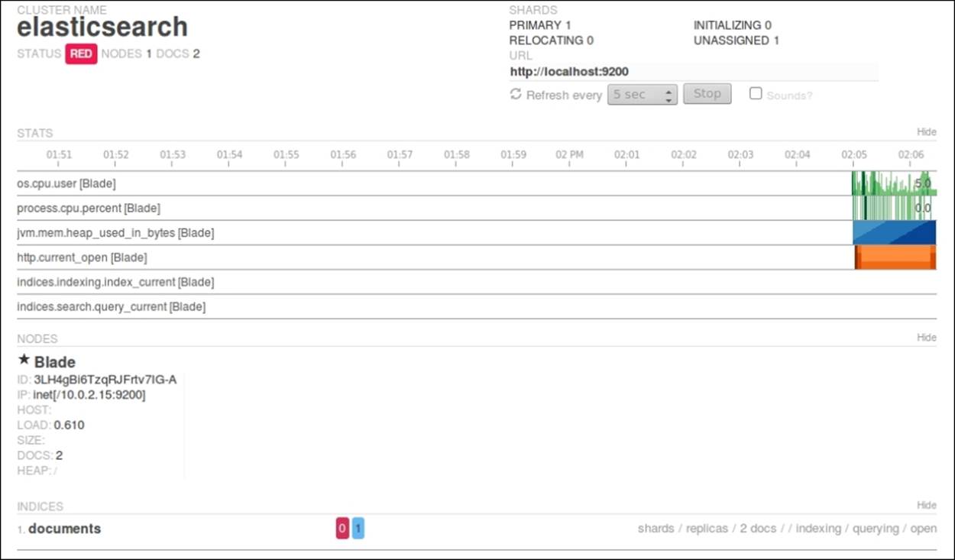The height and width of the screenshot is (560, 955).
Task: Click process.cpu.percent [Blade] stat row
Action: click(x=476, y=208)
